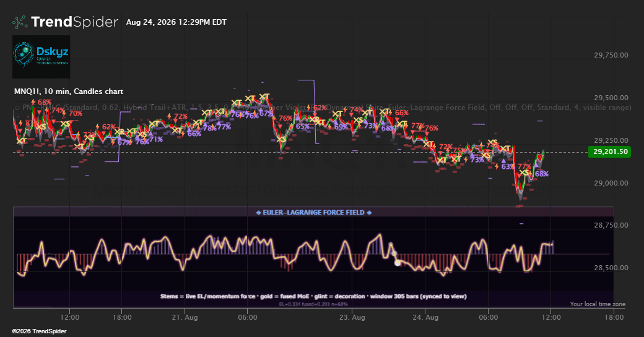Click the ©2026 TrendSpider copyright text
Screen dimensions: 644x337
39,331
